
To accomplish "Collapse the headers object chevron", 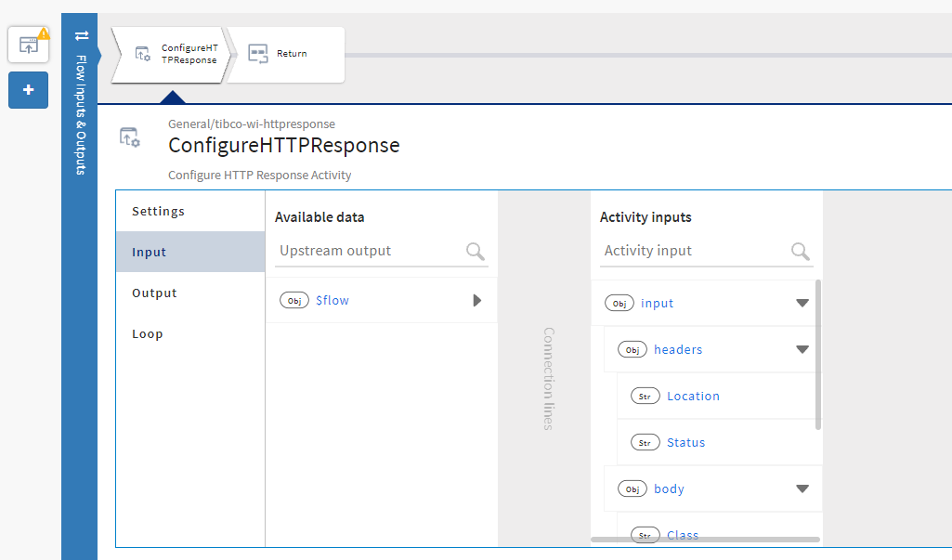I will [802, 349].
